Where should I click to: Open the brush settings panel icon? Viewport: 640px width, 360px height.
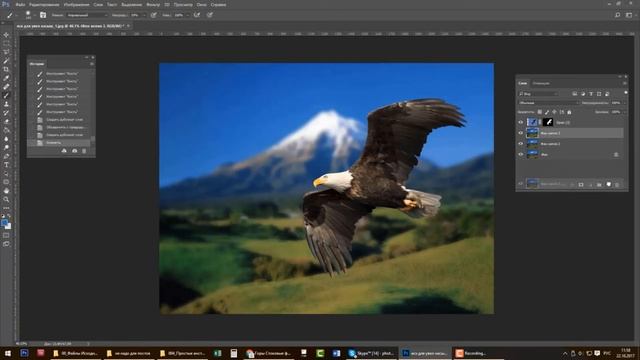point(43,15)
